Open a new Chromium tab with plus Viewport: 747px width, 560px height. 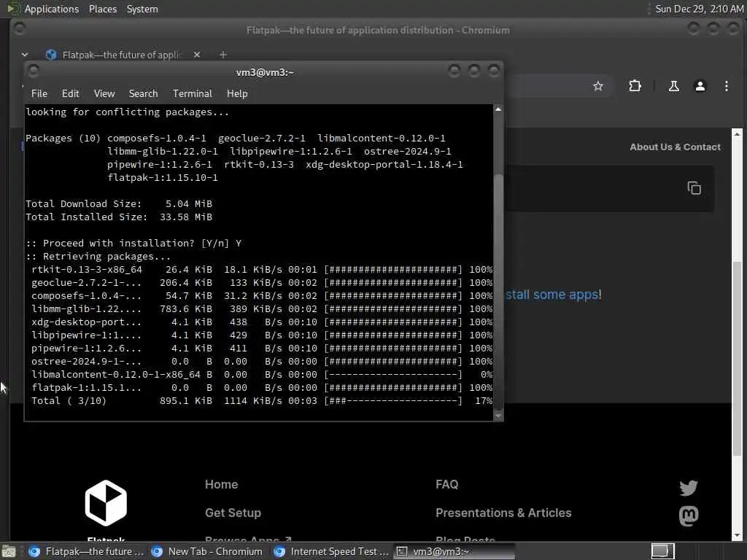click(222, 55)
